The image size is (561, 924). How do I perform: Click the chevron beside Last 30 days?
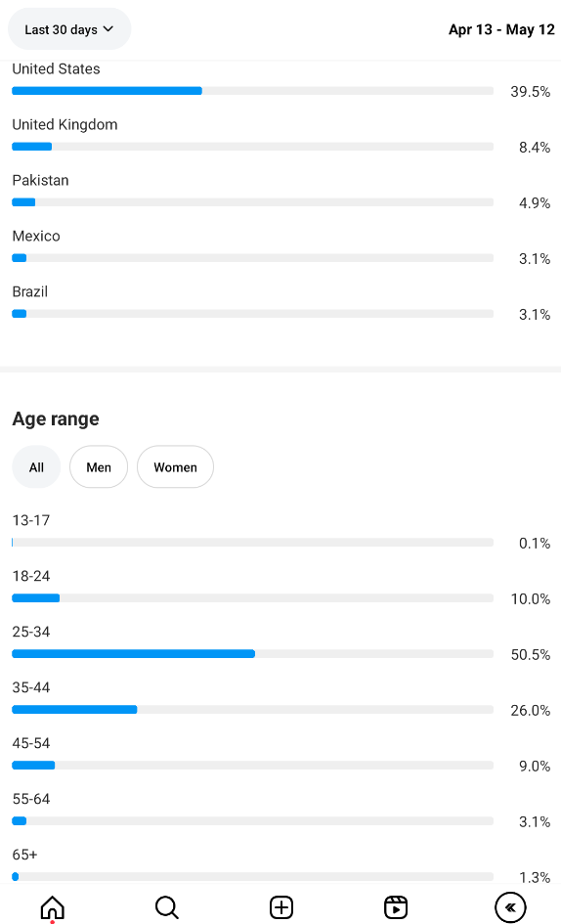pos(108,29)
